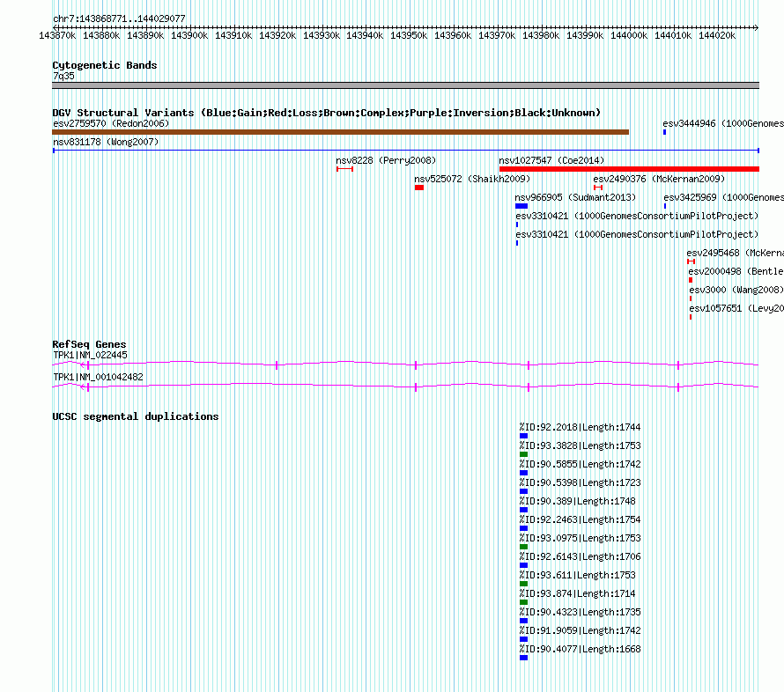Click the red nsv525072 Shaikh2009 block

click(419, 188)
